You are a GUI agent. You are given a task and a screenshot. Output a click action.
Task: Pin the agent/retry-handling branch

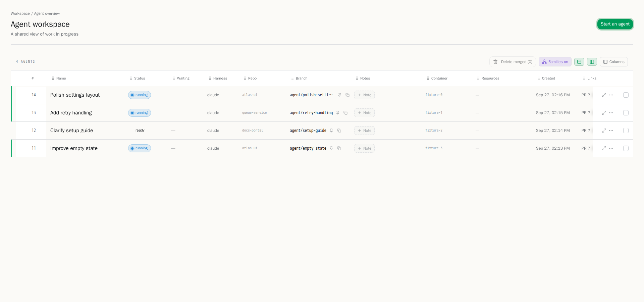338,113
